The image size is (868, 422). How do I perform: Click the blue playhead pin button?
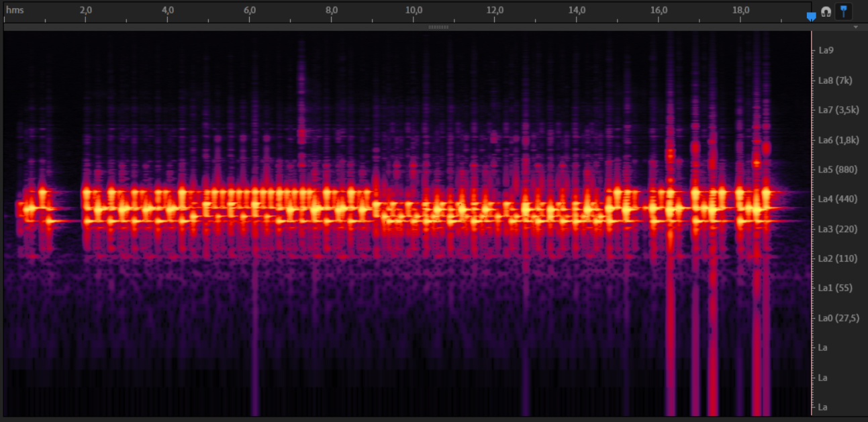pos(843,11)
